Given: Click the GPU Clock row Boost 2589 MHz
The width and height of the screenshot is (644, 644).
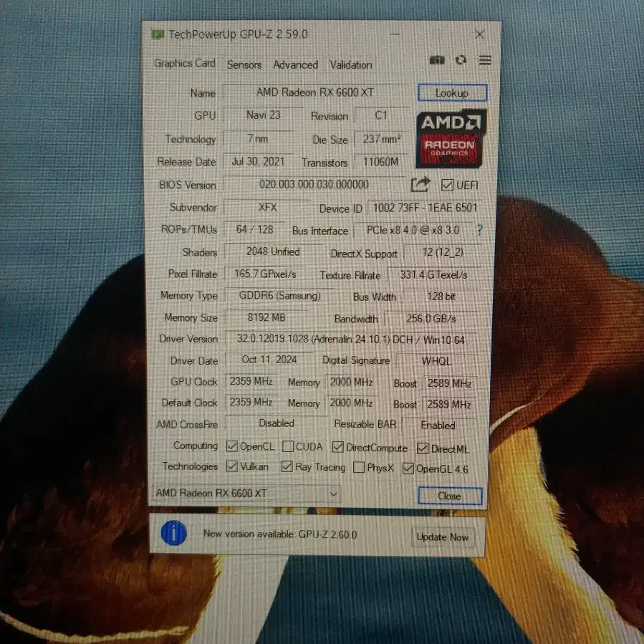Looking at the screenshot, I should click(449, 383).
